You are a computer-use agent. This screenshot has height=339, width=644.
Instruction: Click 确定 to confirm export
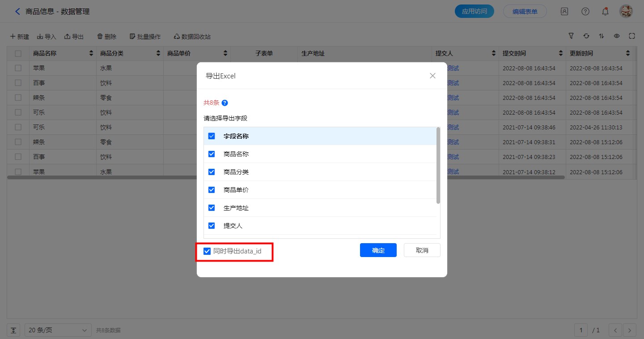(x=378, y=250)
